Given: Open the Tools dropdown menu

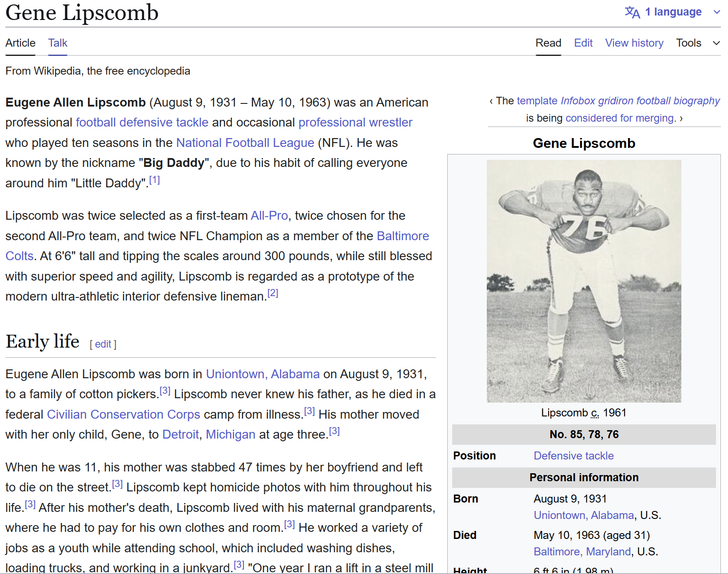Looking at the screenshot, I should point(697,43).
